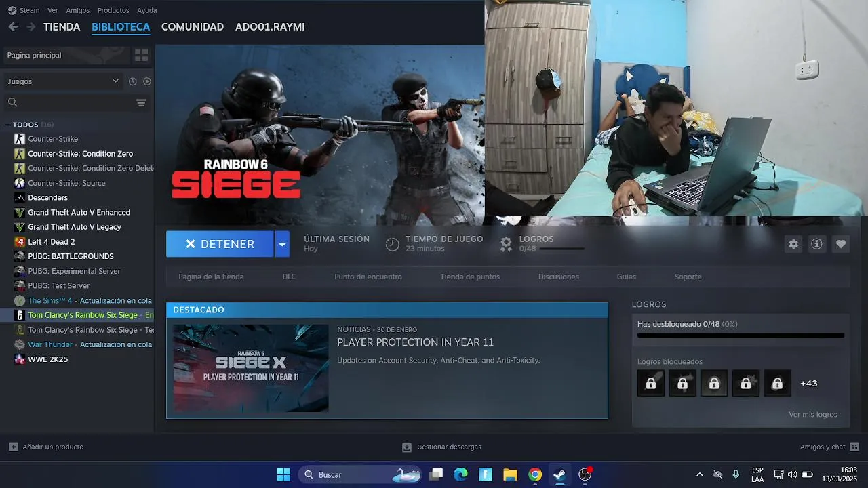Open File Explorer from the taskbar
The image size is (868, 488).
[x=510, y=474]
